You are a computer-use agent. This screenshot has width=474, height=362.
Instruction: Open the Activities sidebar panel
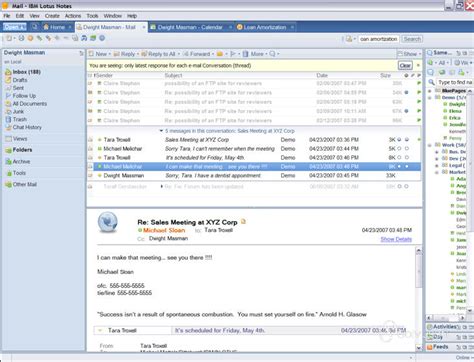point(445,327)
